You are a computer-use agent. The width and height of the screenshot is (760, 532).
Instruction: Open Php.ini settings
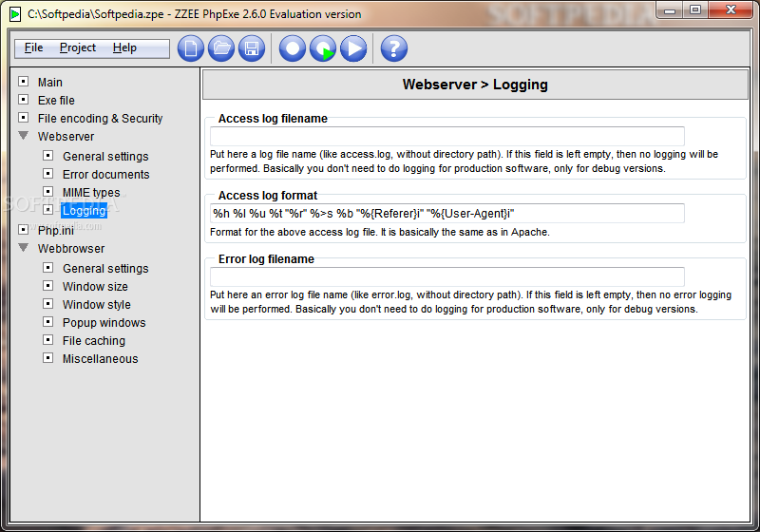56,230
